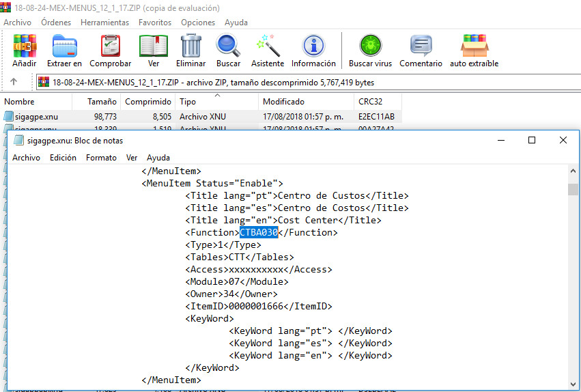Viewport: 581px width, 392px height.
Task: Click the Buscar magnifier icon
Action: point(228,46)
